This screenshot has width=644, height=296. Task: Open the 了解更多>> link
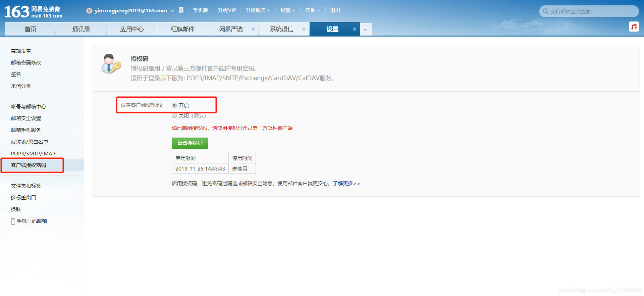[346, 184]
